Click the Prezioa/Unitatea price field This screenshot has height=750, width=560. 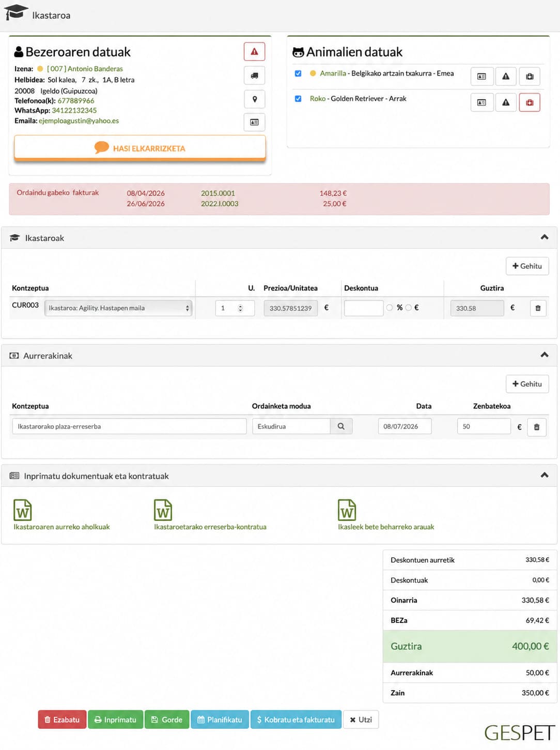tap(290, 308)
